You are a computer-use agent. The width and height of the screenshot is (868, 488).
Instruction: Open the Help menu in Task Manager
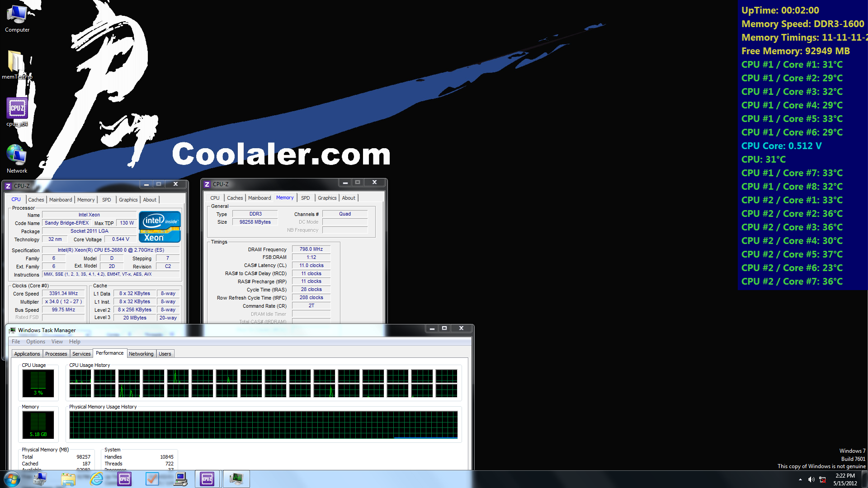click(75, 342)
